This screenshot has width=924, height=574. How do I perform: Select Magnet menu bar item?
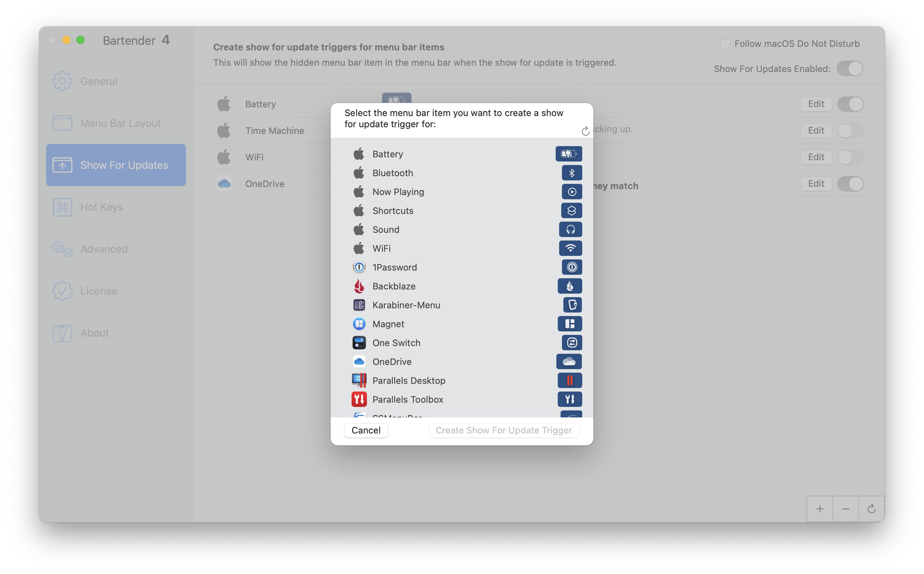click(x=462, y=323)
